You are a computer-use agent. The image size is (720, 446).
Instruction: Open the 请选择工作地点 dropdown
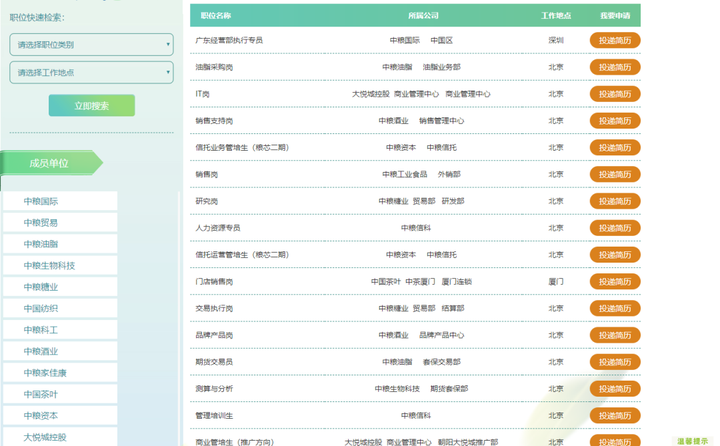(x=91, y=73)
